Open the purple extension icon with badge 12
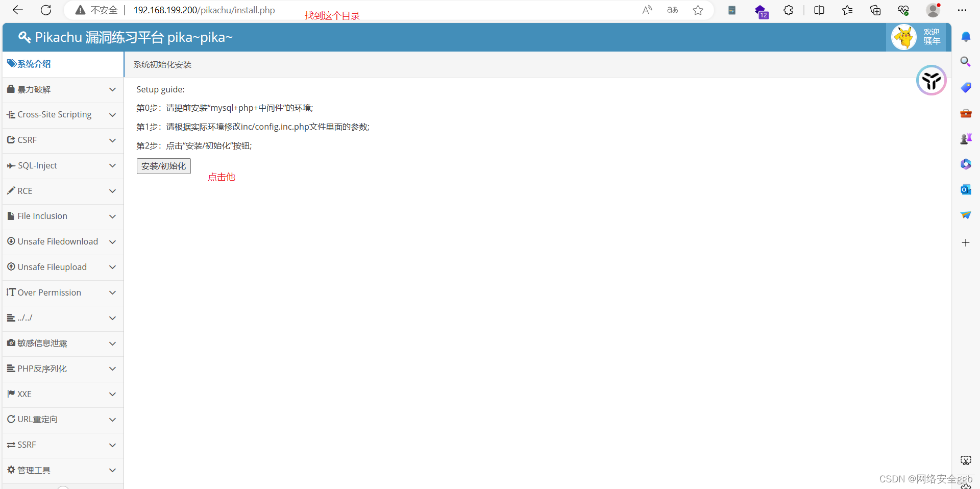This screenshot has height=489, width=980. click(x=761, y=11)
